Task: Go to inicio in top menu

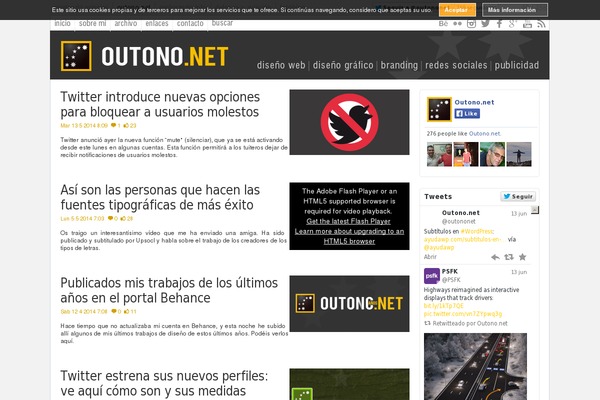Action: click(x=62, y=23)
